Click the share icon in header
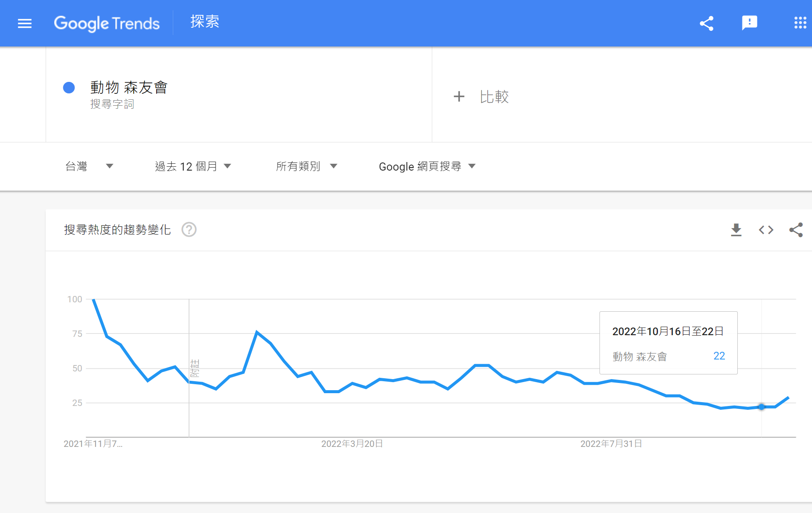This screenshot has height=513, width=812. pos(707,23)
